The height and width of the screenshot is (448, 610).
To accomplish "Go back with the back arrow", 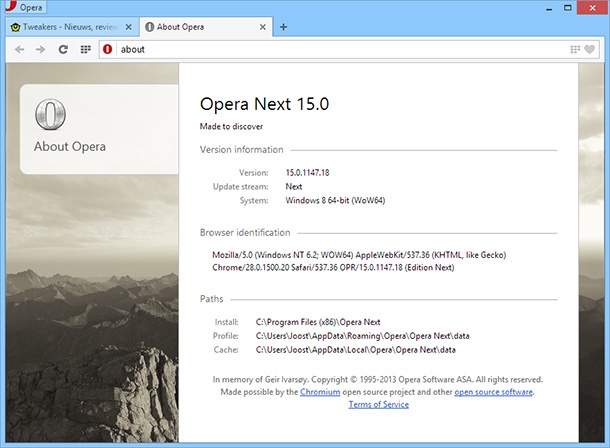I will coord(19,49).
